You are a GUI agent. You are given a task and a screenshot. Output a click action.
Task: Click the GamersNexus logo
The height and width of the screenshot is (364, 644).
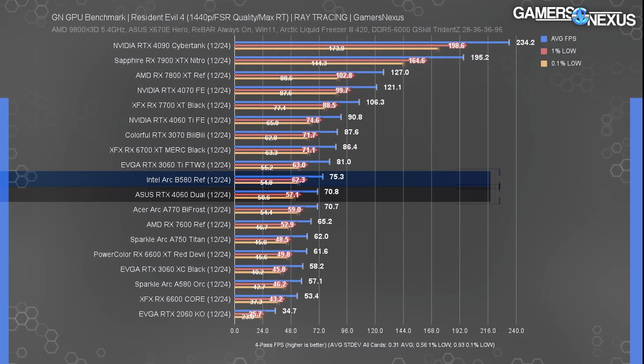coord(574,16)
